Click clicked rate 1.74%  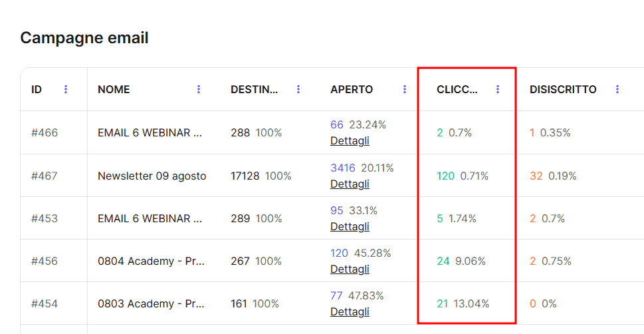click(x=462, y=218)
